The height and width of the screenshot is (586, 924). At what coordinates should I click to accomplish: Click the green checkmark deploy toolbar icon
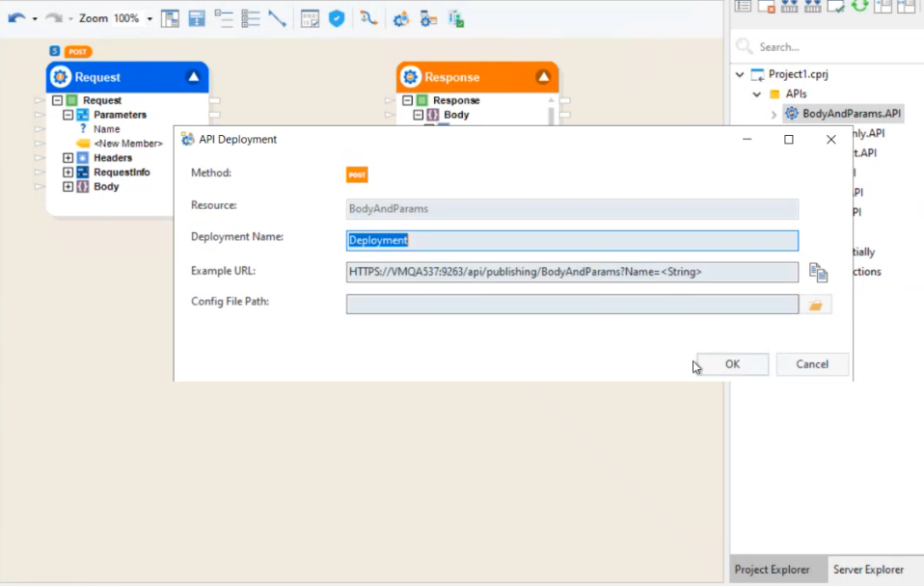click(x=456, y=19)
